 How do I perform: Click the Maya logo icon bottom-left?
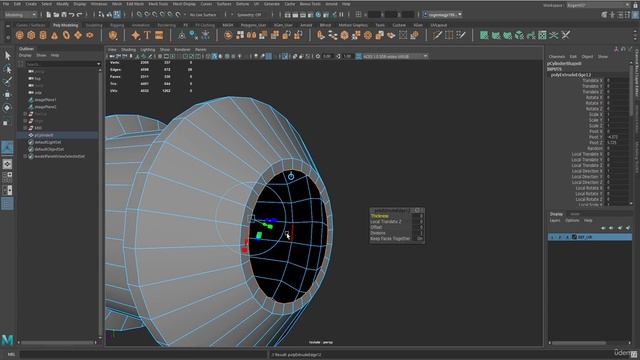7,340
